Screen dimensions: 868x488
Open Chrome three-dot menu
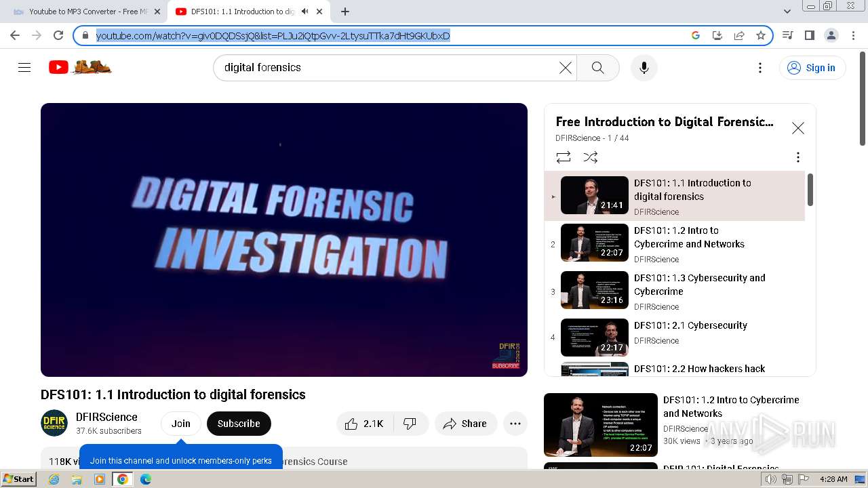[x=853, y=35]
